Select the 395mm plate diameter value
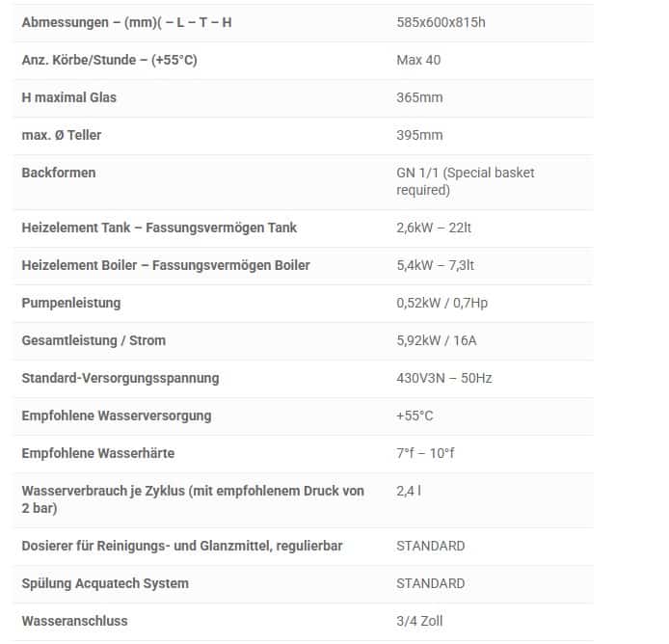 click(x=419, y=135)
